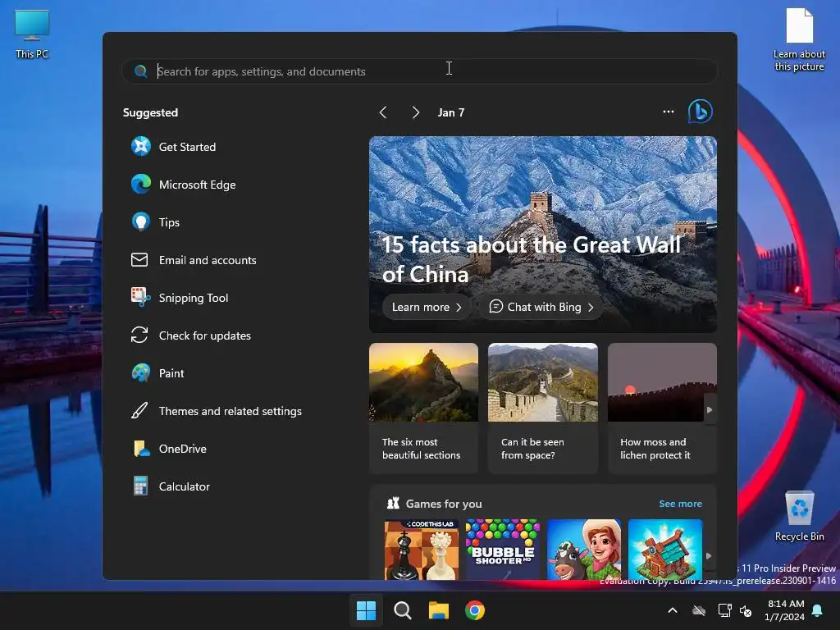Click the network tray icon
This screenshot has width=840, height=630.
724,610
